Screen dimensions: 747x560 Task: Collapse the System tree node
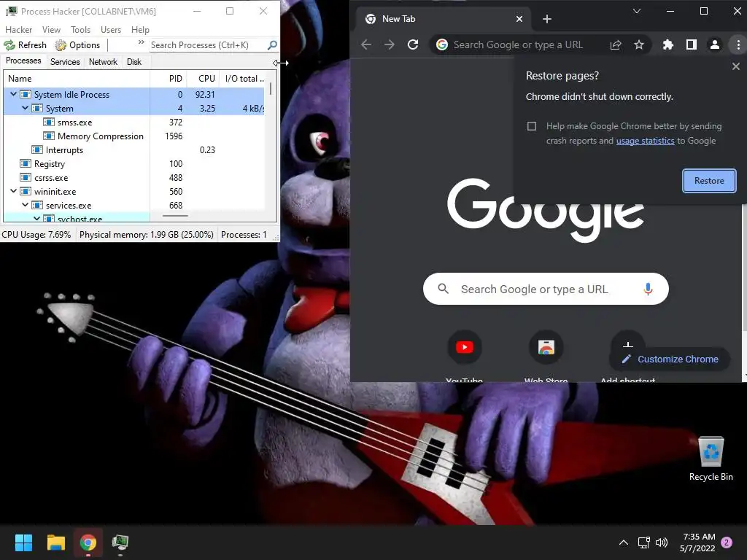(x=26, y=108)
